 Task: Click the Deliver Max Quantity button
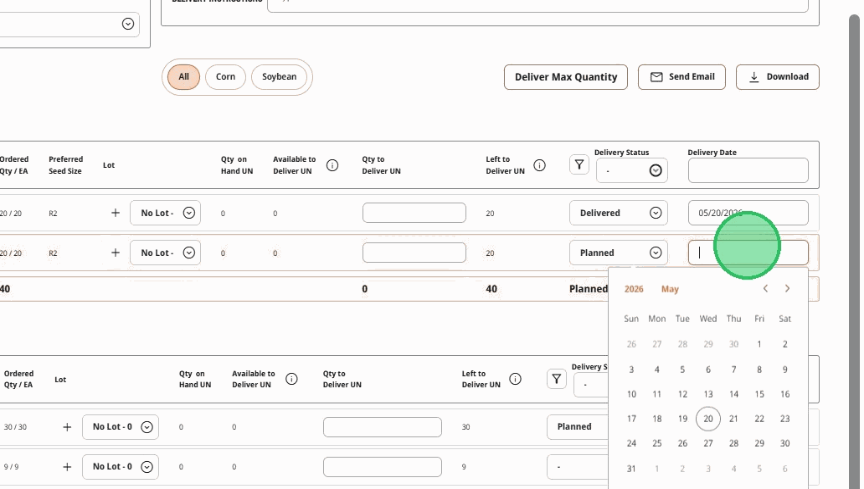(566, 77)
